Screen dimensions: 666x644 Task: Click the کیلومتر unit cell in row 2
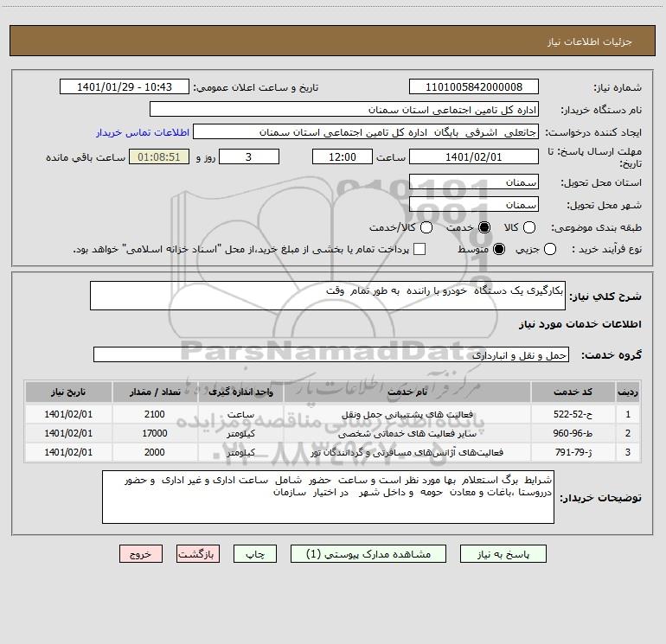tap(240, 433)
